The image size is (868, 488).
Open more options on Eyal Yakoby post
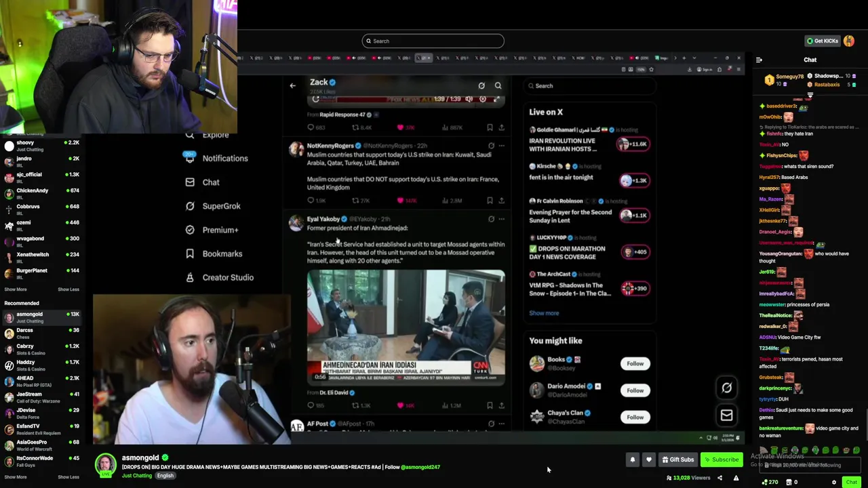tap(501, 219)
